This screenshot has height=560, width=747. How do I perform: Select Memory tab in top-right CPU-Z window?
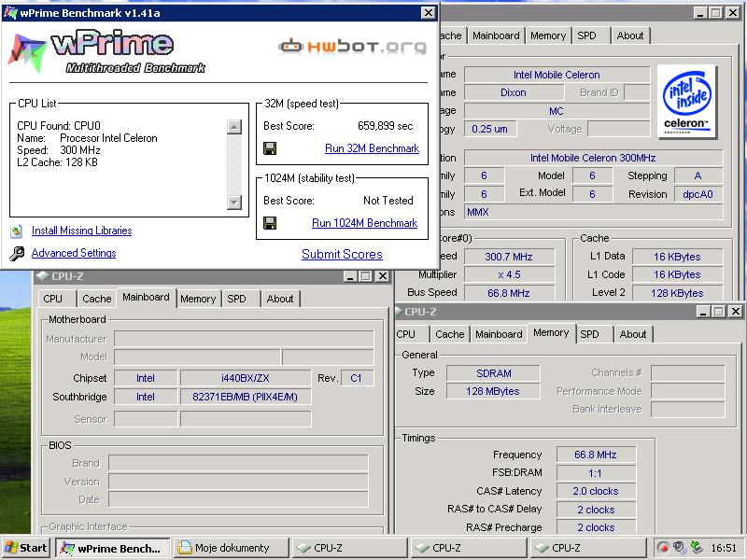(548, 35)
